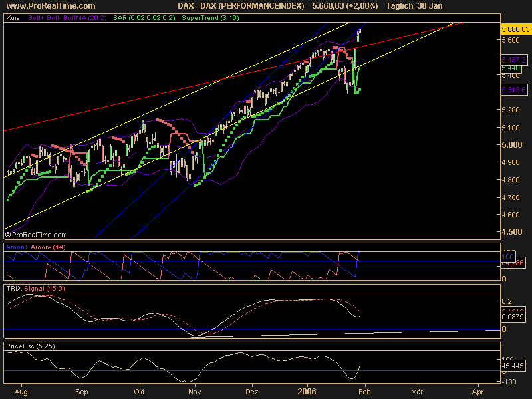Click the Apr time axis label
532x399 pixels.
pyautogui.click(x=477, y=392)
